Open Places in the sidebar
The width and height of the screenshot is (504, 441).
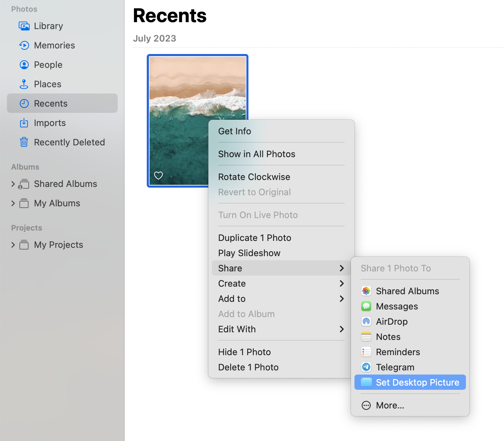point(62,84)
